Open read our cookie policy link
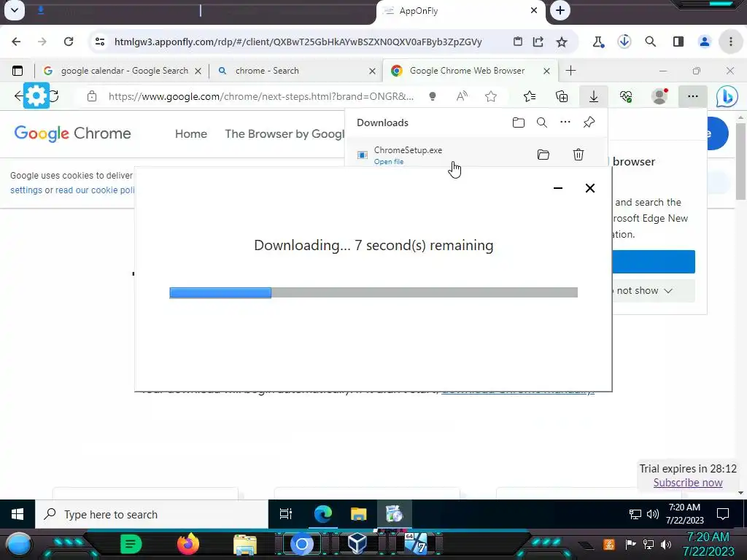Screen dimensions: 747x560 (95, 190)
